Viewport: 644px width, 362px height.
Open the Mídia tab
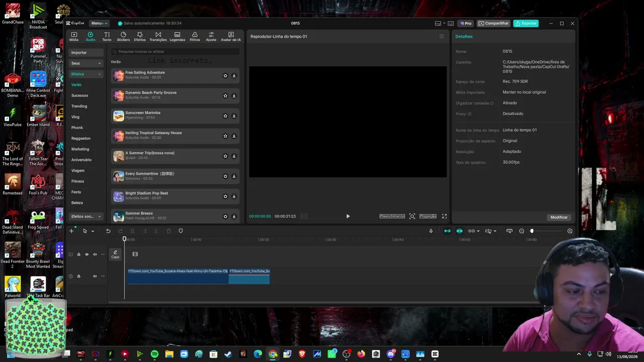[x=74, y=37]
